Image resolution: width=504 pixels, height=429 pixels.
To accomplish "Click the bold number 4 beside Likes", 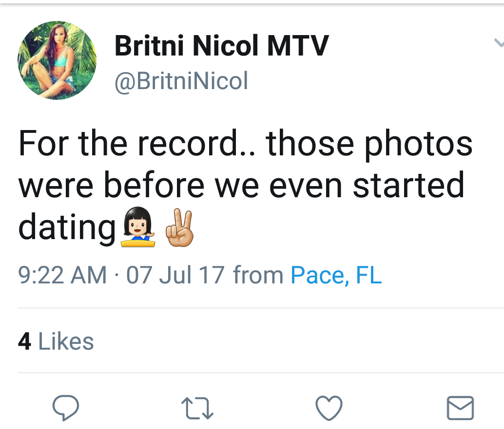I will point(25,341).
